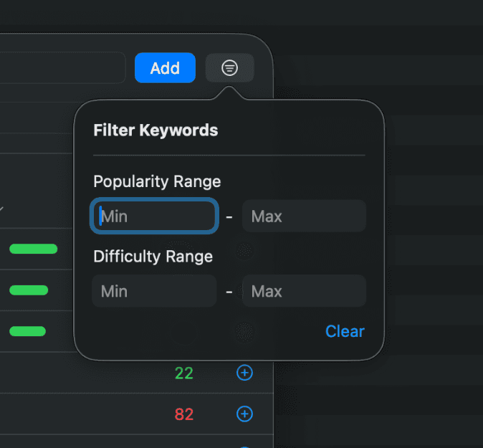Click the blue Add button
The height and width of the screenshot is (448, 483).
pyautogui.click(x=165, y=68)
